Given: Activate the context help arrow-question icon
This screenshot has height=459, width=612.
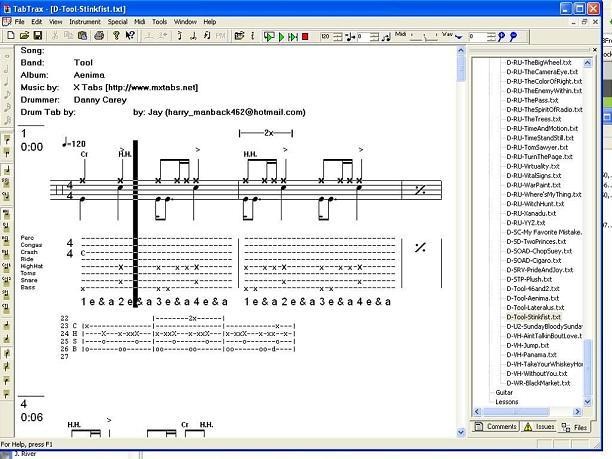Looking at the screenshot, I should coord(130,36).
